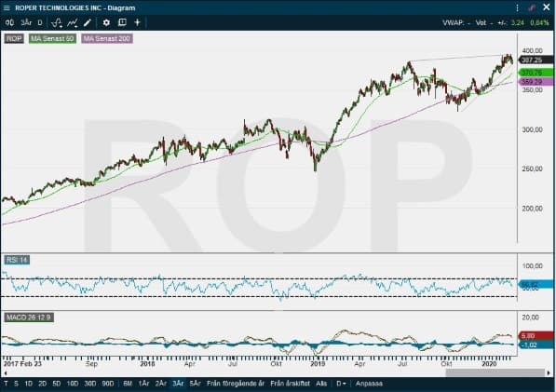Click 'Från föregående år' range button
The width and height of the screenshot is (556, 392).
(x=236, y=384)
